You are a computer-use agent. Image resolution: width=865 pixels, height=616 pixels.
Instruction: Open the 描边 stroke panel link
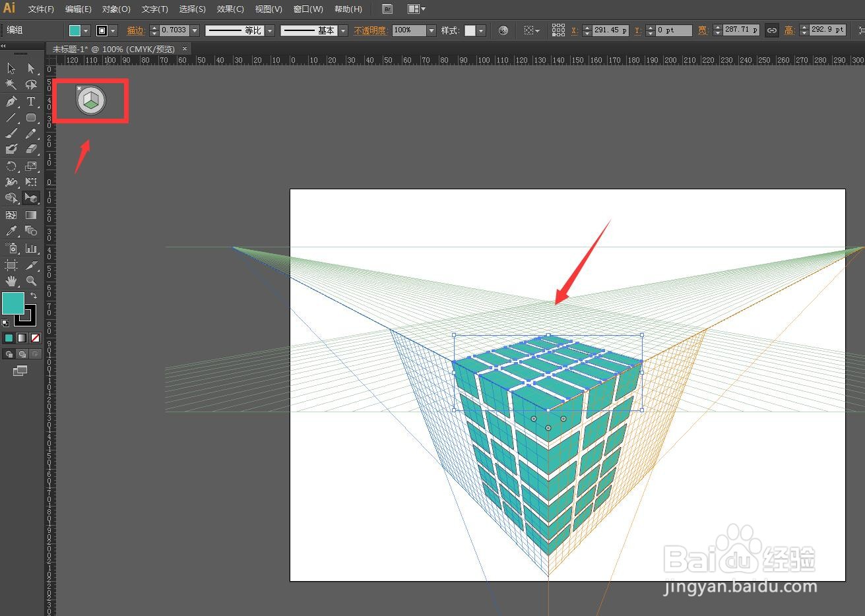[135, 30]
